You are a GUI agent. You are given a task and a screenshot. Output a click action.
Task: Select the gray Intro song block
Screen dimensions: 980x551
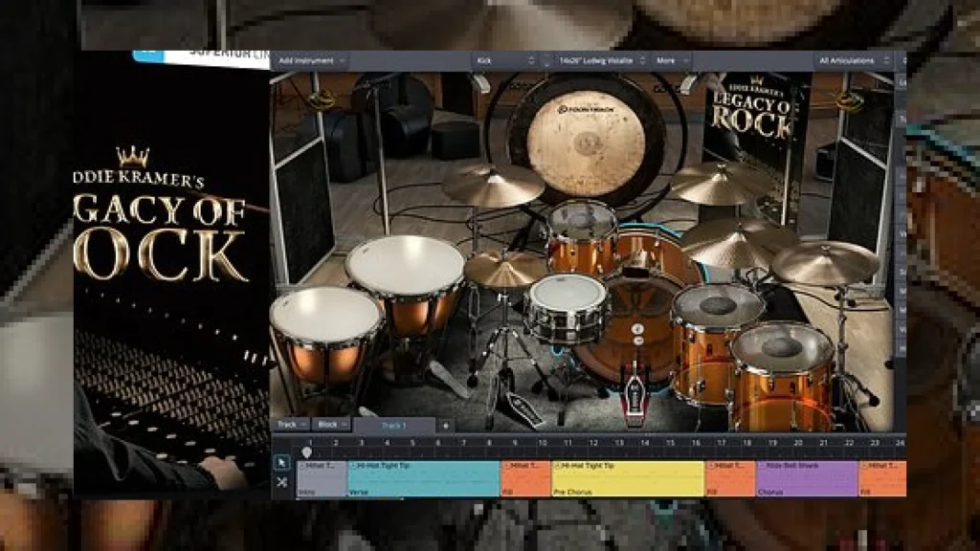[322, 479]
